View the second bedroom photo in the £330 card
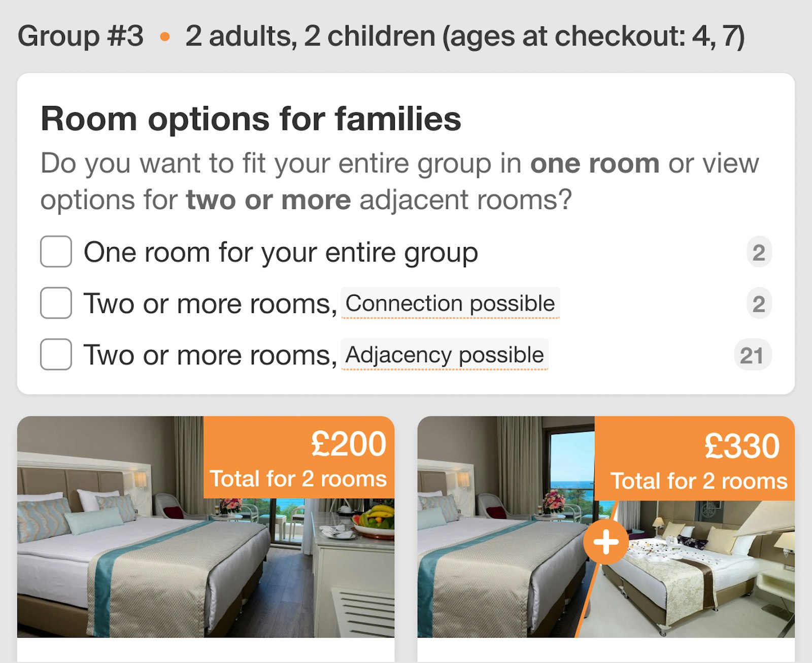The image size is (812, 663). coord(700,573)
